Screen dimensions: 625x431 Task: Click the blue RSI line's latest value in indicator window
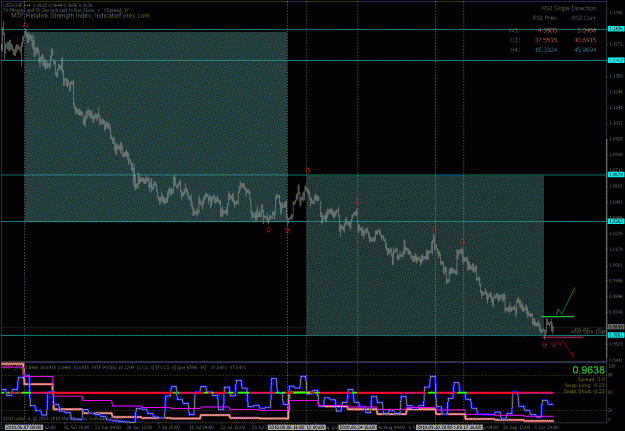[x=551, y=404]
